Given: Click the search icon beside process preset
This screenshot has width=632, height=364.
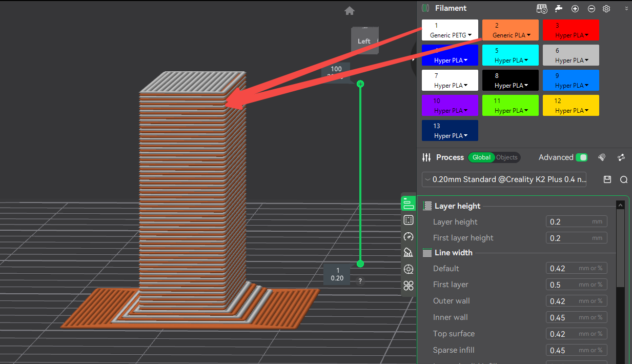Looking at the screenshot, I should (x=623, y=179).
